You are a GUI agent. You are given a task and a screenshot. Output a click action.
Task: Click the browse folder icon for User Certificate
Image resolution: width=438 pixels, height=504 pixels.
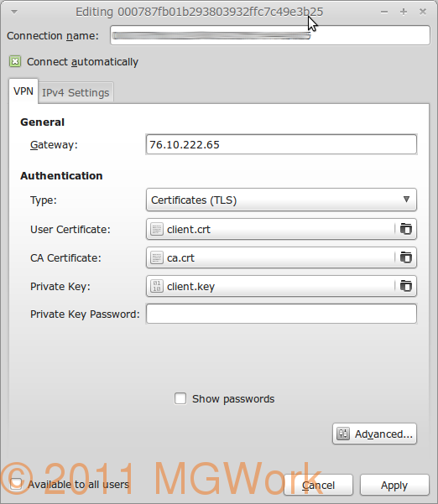(406, 229)
